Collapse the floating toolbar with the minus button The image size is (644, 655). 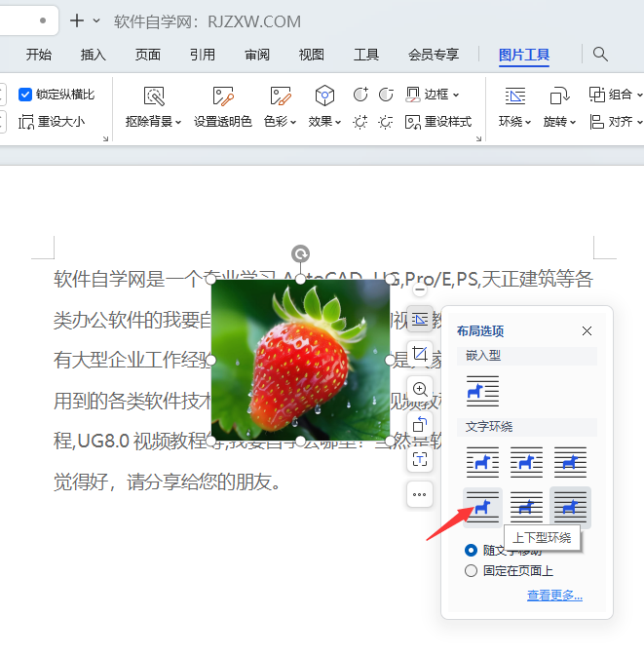[420, 289]
